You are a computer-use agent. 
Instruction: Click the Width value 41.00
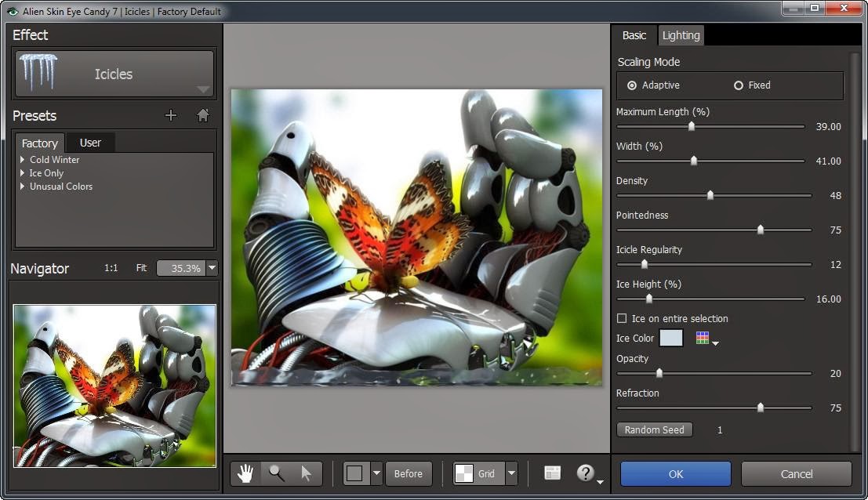tap(828, 161)
